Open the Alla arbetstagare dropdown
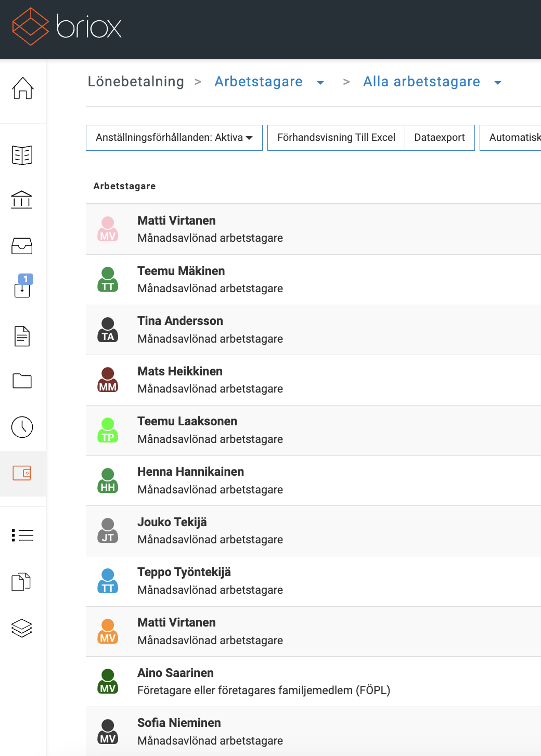541x756 pixels. [x=498, y=82]
